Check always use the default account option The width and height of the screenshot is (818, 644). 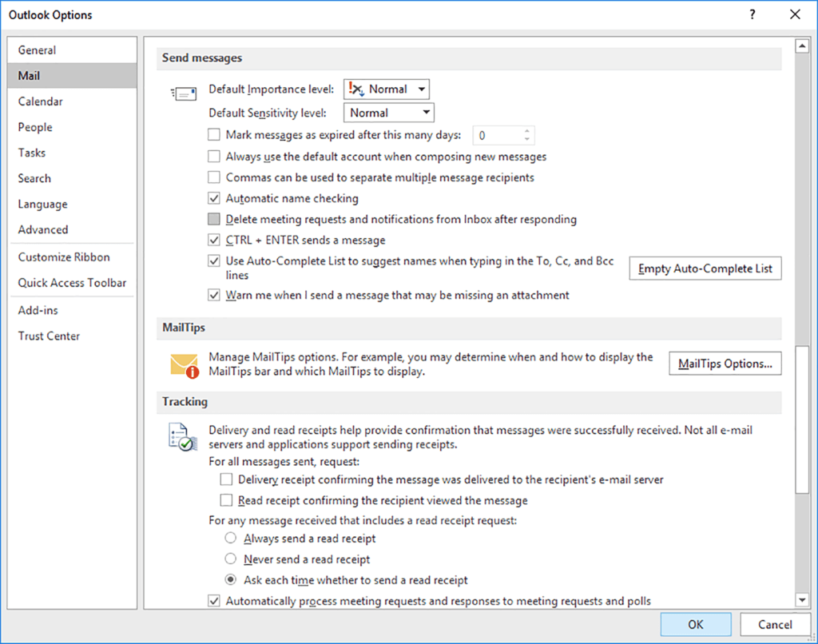pos(213,157)
